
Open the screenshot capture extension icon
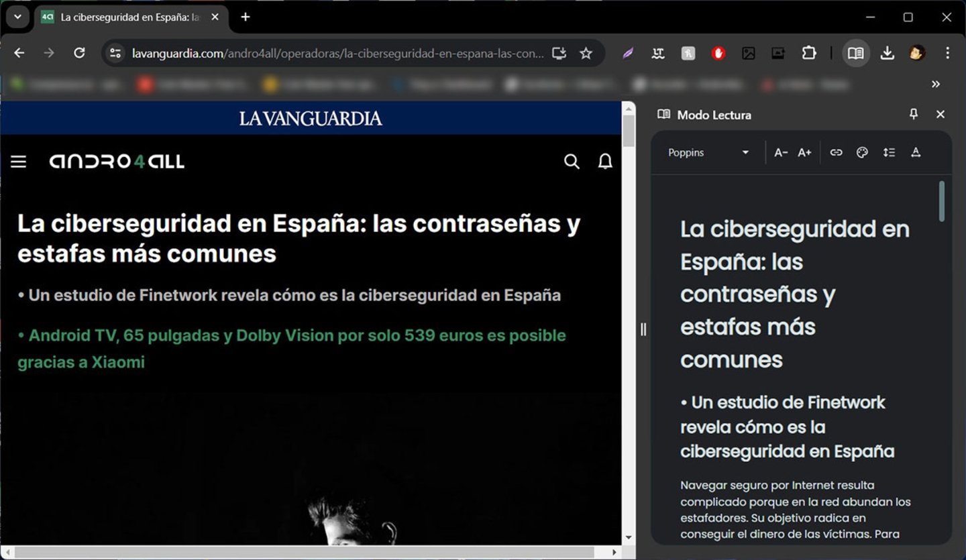click(x=778, y=53)
